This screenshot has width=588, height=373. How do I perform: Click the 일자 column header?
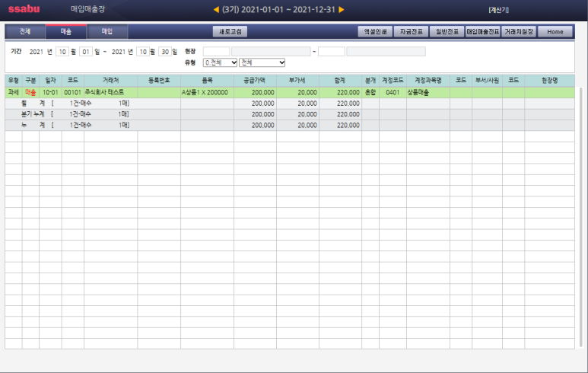pyautogui.click(x=51, y=80)
